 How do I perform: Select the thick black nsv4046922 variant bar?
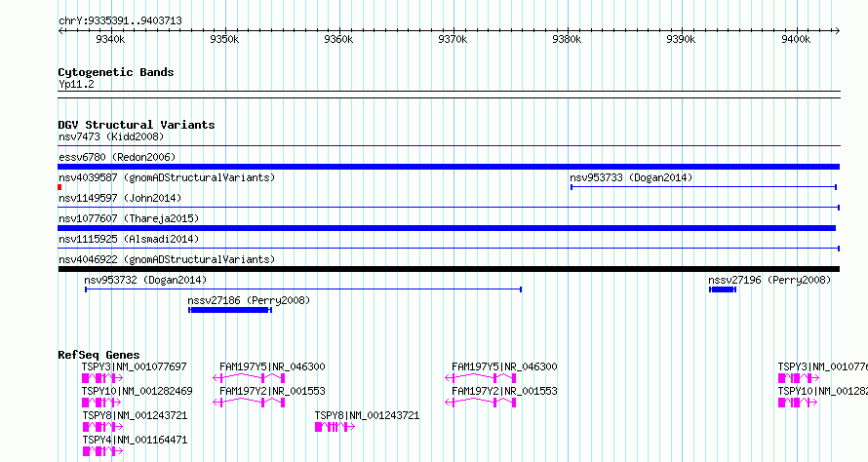(x=449, y=269)
